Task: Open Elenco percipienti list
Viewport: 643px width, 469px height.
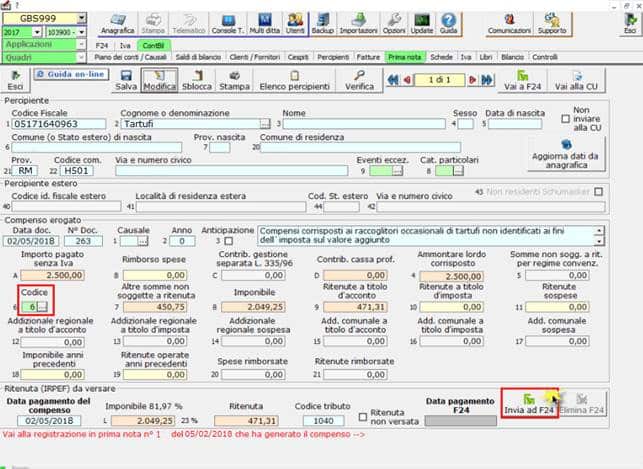Action: pyautogui.click(x=294, y=80)
